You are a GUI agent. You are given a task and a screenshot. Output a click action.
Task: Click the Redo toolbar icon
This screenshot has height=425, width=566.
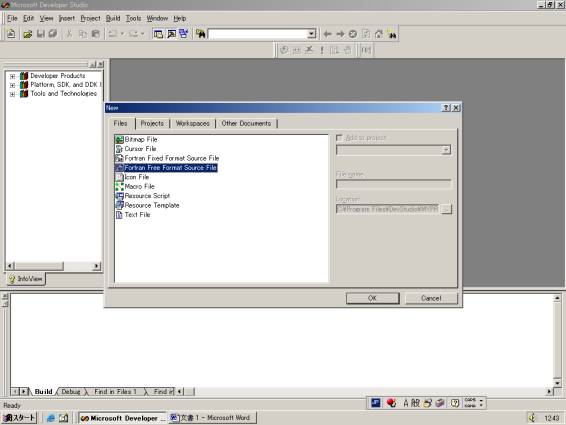pos(133,34)
